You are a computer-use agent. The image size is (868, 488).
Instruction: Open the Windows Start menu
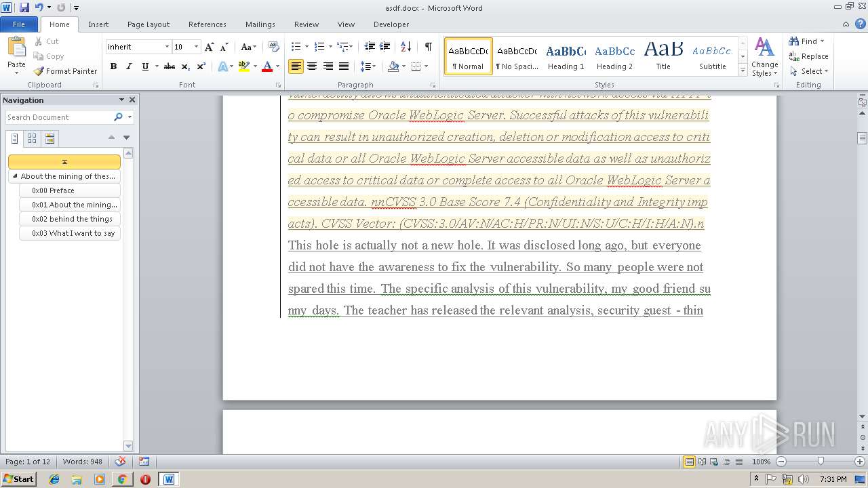click(x=18, y=479)
